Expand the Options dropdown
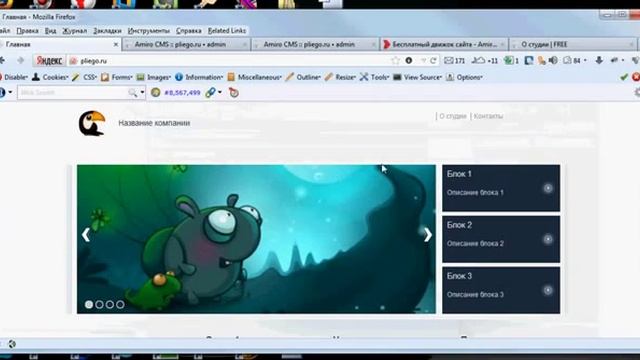The image size is (640, 360). point(464,77)
